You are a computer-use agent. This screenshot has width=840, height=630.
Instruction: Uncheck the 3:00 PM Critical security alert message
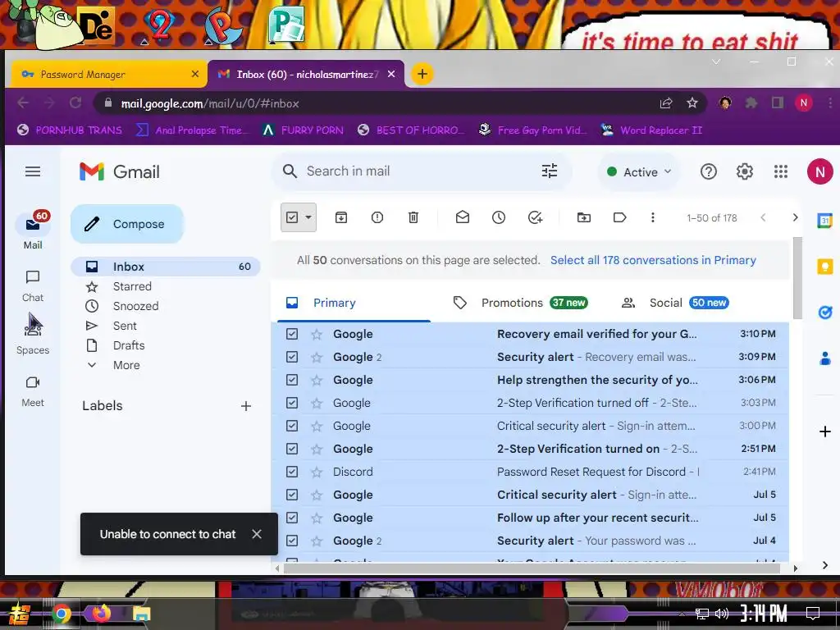point(292,426)
